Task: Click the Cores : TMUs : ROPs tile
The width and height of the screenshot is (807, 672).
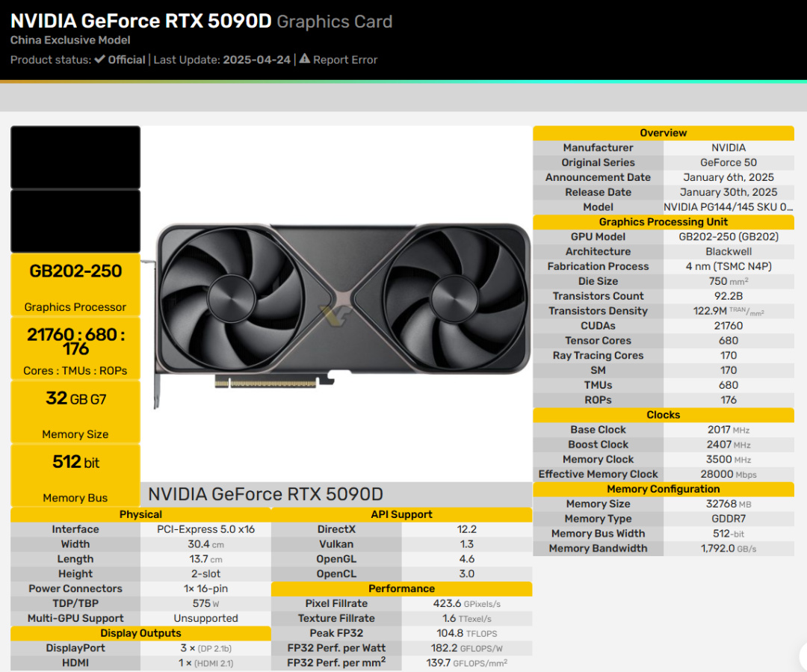Action: (x=75, y=348)
